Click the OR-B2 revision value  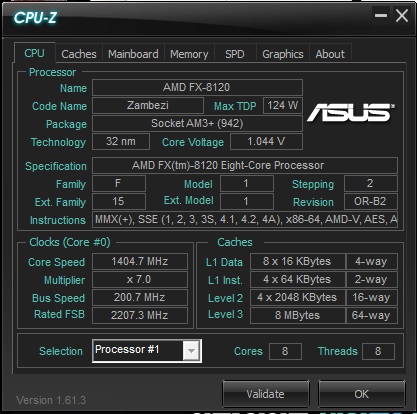coord(371,201)
